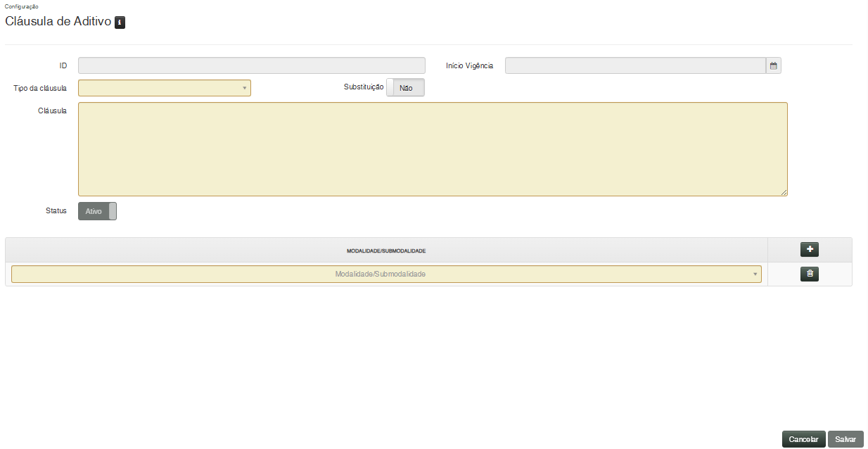Expand the Modalidade/Submodalidade selector
Screen dimensions: 868x449
[386, 274]
